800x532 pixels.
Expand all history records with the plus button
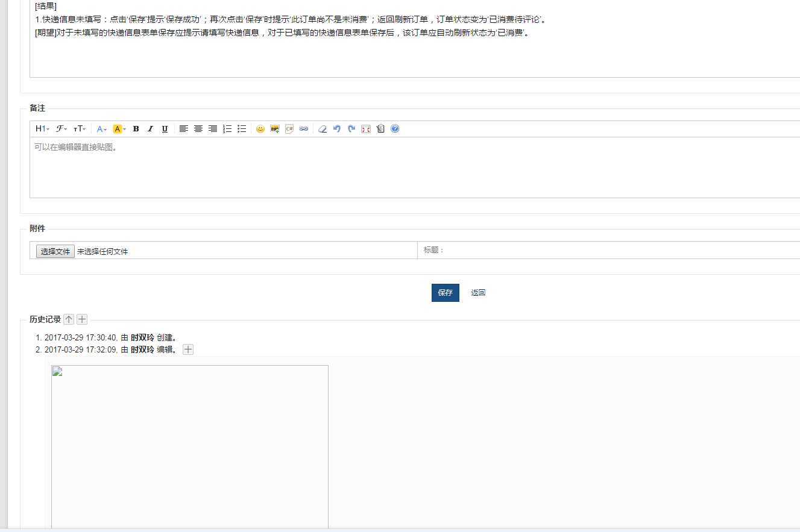82,319
